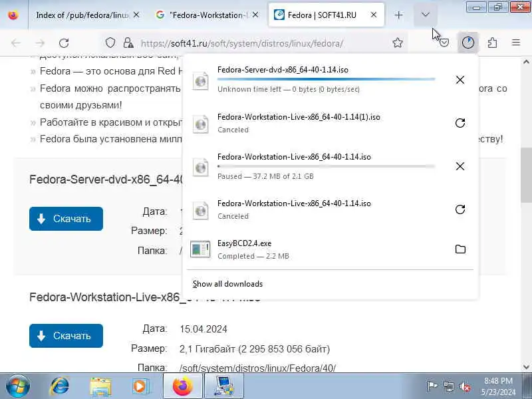
Task: Open folder containing EasyBCD2.4.exe
Action: tap(460, 249)
